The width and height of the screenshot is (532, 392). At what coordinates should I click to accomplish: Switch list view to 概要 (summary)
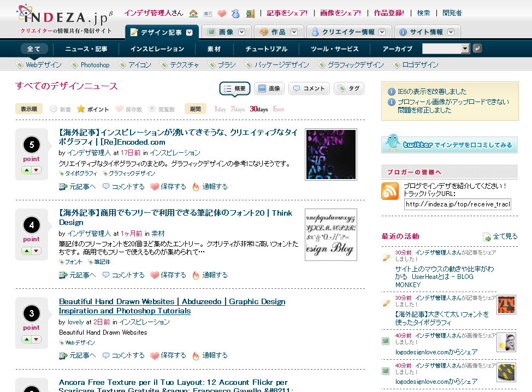235,88
